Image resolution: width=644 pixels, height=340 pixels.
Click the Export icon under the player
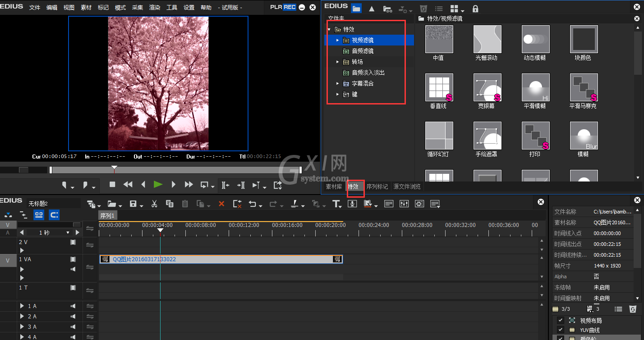(x=277, y=185)
